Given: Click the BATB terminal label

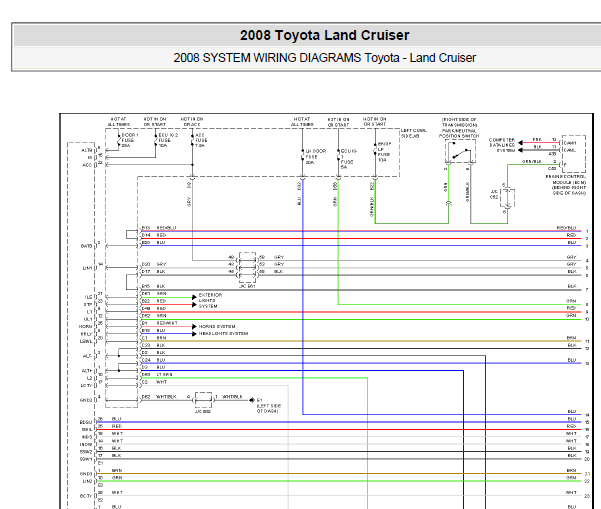Looking at the screenshot, I should point(87,246).
